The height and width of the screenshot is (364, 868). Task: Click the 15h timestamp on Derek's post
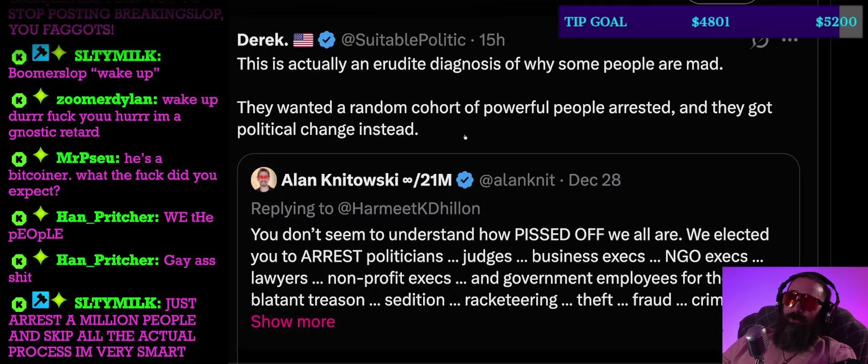[492, 40]
